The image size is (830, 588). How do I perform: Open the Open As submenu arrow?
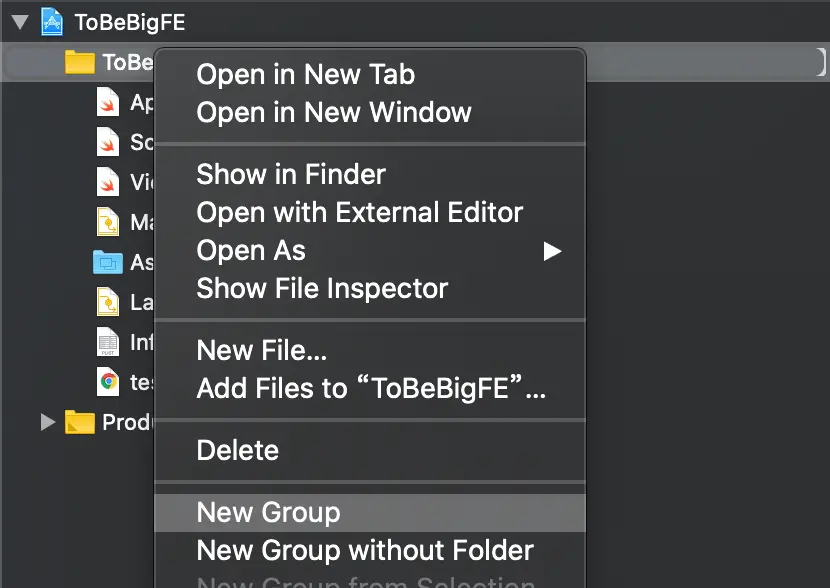(x=552, y=251)
